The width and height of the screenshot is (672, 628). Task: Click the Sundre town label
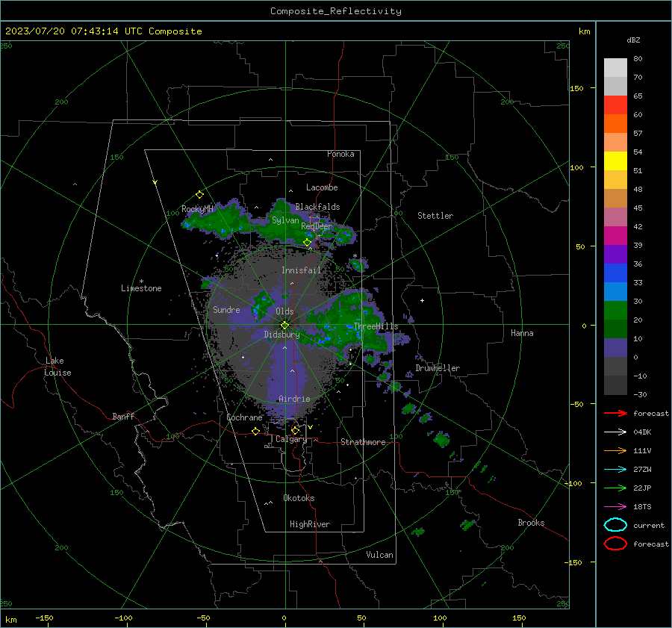pyautogui.click(x=226, y=309)
